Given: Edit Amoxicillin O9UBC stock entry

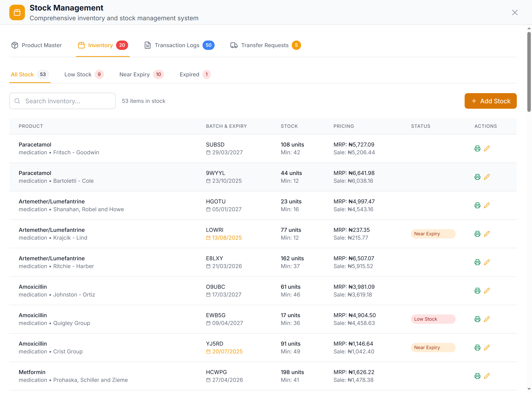Looking at the screenshot, I should tap(487, 290).
